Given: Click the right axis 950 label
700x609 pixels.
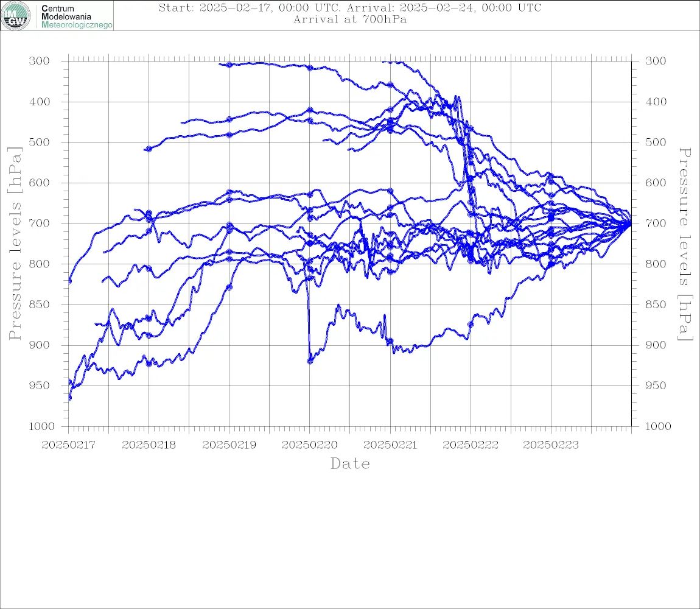Looking at the screenshot, I should coord(656,385).
